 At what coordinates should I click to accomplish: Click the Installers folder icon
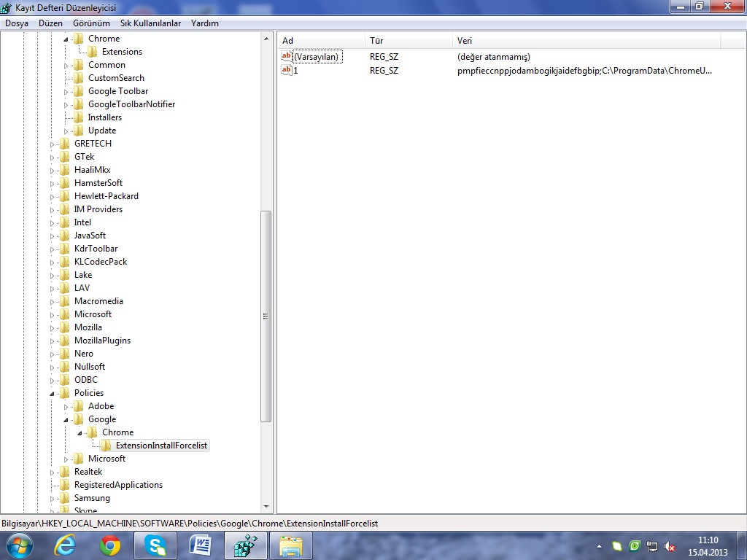click(x=79, y=117)
